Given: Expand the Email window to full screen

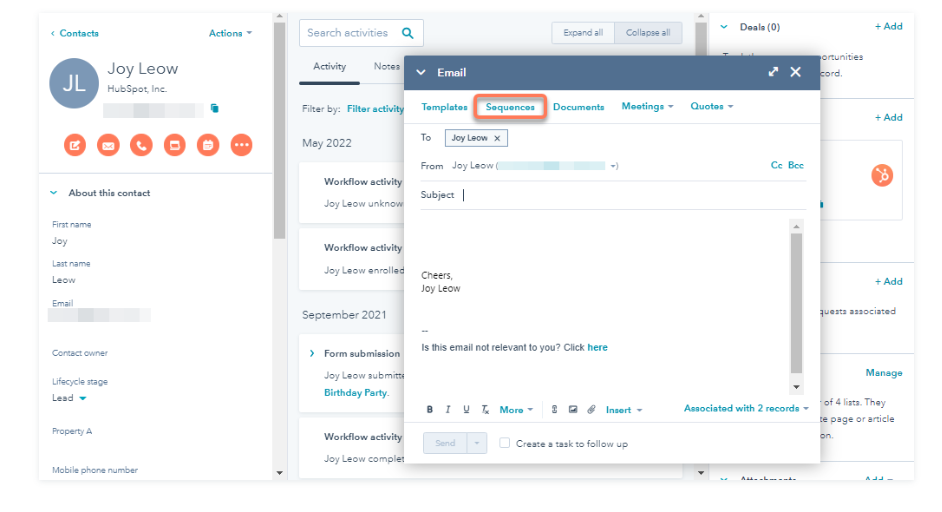Looking at the screenshot, I should tap(773, 72).
